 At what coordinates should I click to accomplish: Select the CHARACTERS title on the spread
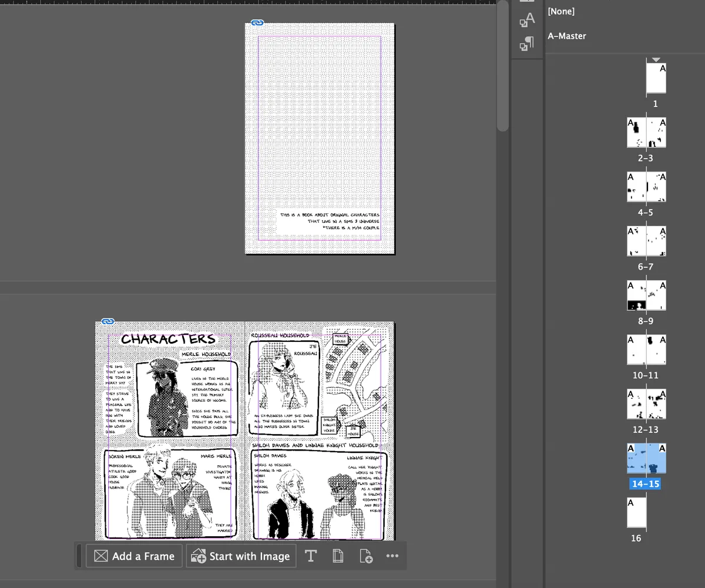click(x=169, y=339)
